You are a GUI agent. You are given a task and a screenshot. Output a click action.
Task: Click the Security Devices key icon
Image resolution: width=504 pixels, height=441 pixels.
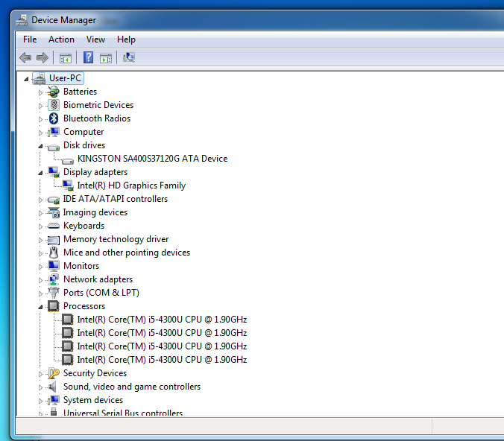coord(54,373)
